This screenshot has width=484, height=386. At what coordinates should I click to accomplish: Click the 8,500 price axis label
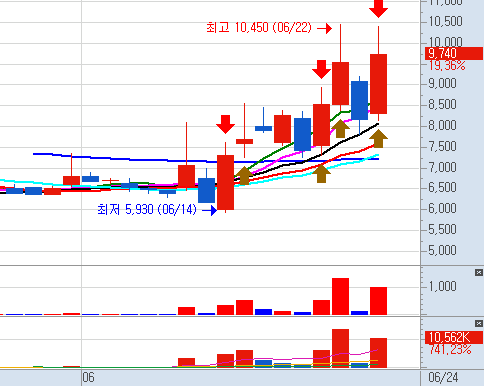[442, 105]
